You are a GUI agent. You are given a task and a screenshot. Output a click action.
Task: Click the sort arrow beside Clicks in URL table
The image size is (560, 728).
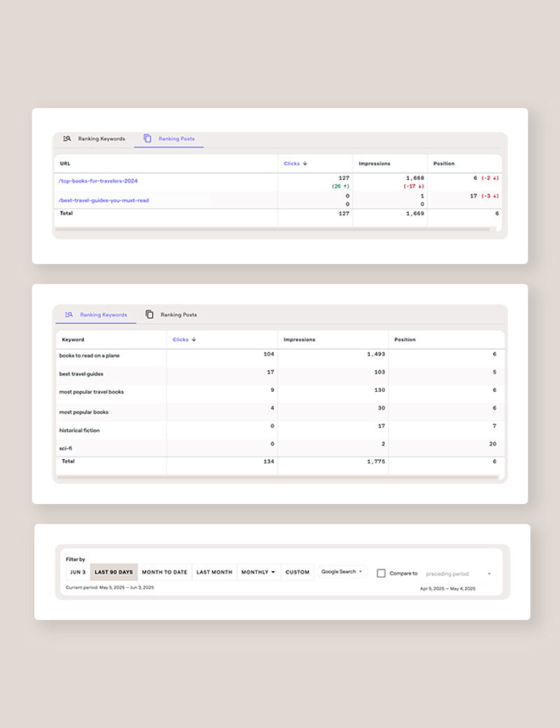305,164
